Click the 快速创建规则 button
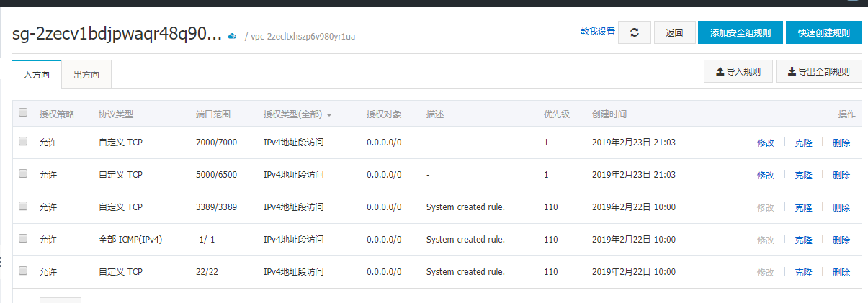 click(x=823, y=32)
